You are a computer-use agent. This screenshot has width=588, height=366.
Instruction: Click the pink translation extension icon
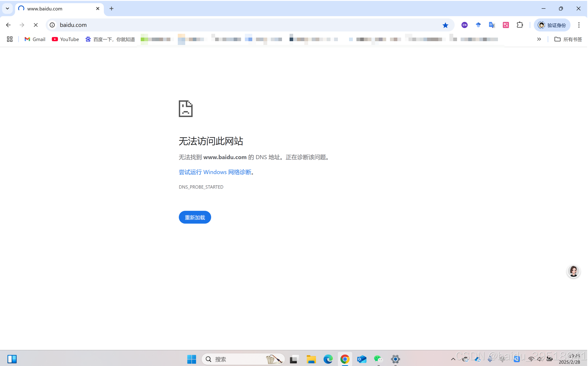pos(506,25)
